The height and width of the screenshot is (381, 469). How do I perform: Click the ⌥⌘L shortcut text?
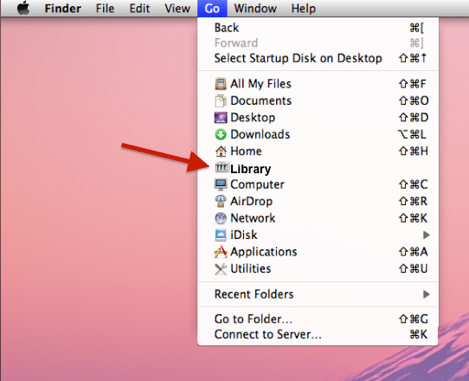click(412, 134)
